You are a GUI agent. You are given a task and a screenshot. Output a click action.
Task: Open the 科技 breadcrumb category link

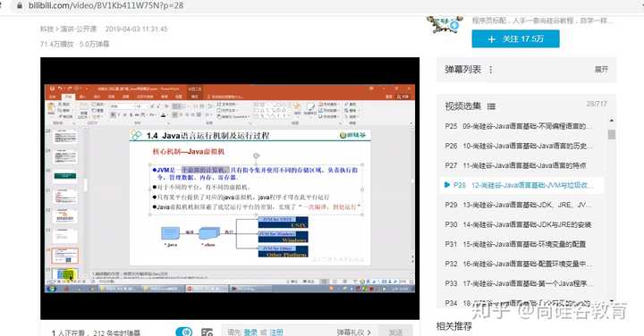tap(47, 29)
